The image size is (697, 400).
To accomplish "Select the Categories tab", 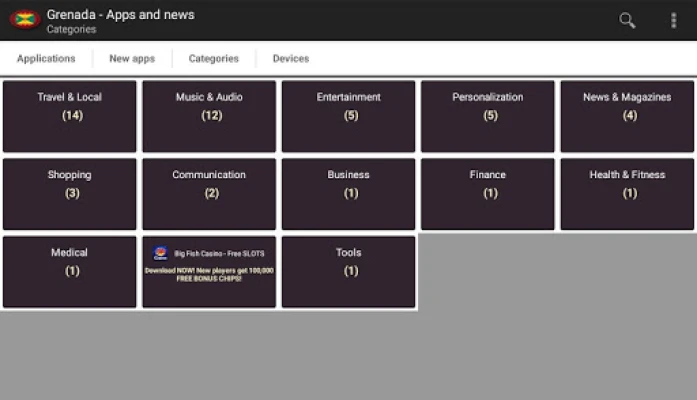I will pyautogui.click(x=213, y=59).
